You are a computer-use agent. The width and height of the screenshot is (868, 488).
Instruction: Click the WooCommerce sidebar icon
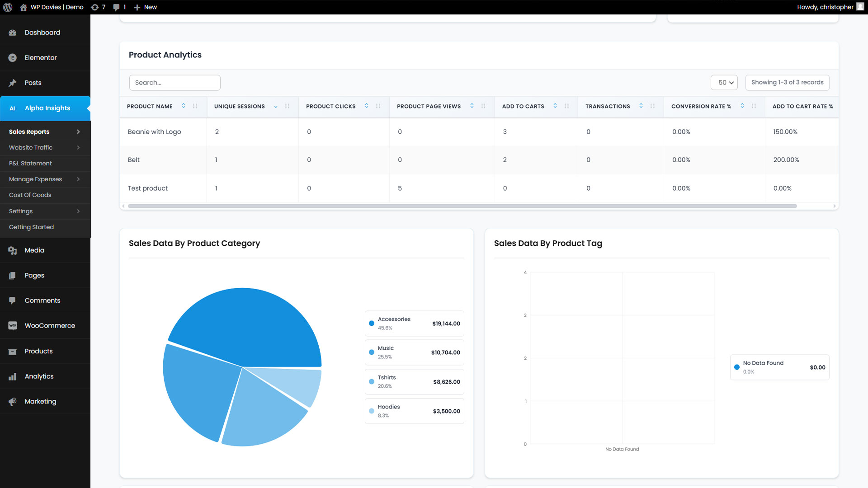click(x=13, y=326)
